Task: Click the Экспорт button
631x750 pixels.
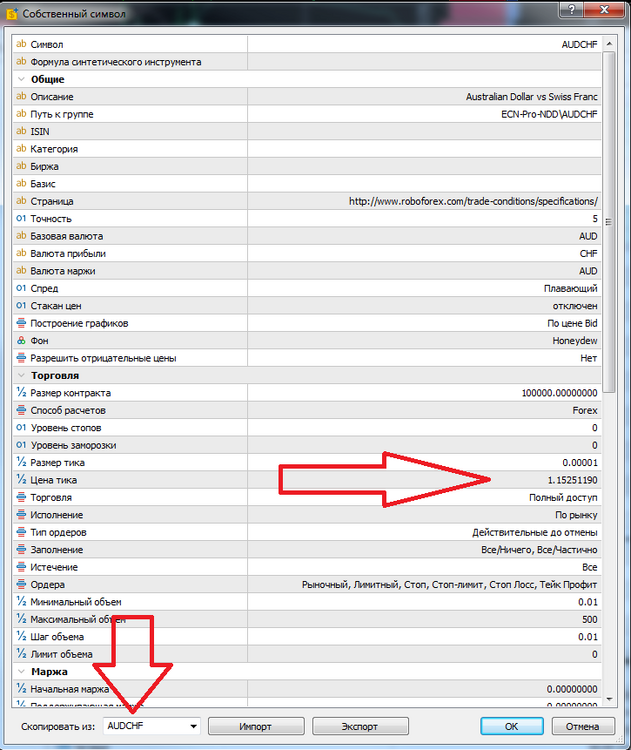Action: [360, 726]
